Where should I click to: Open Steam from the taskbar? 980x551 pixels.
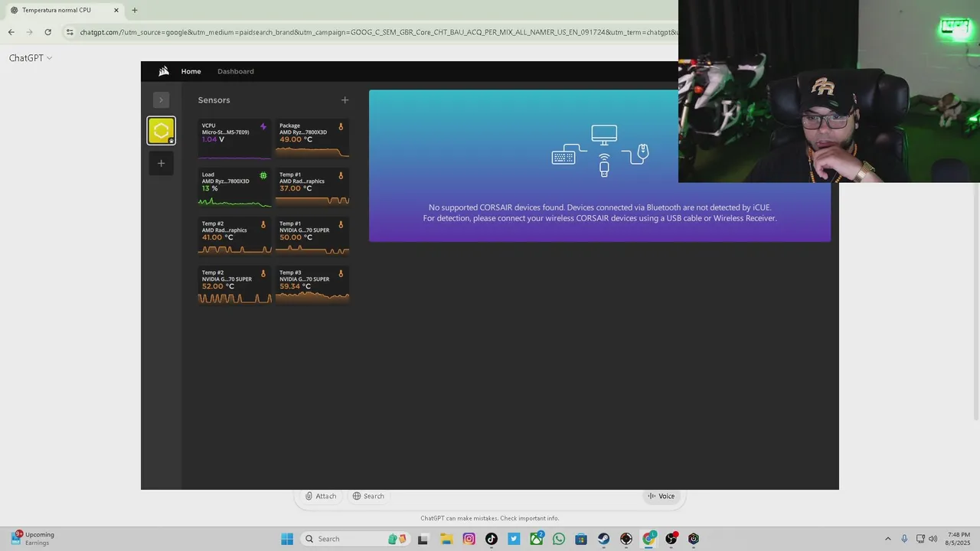click(604, 539)
